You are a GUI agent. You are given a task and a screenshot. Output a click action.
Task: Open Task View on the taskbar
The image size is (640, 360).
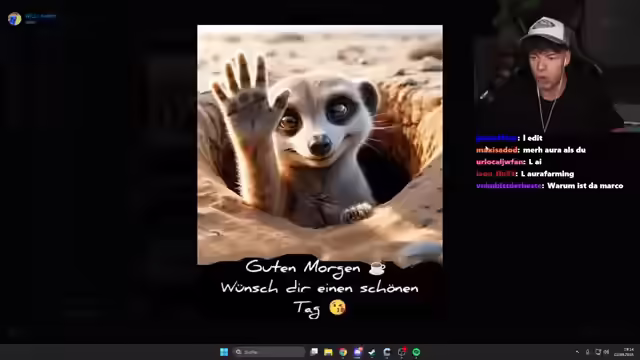click(314, 352)
